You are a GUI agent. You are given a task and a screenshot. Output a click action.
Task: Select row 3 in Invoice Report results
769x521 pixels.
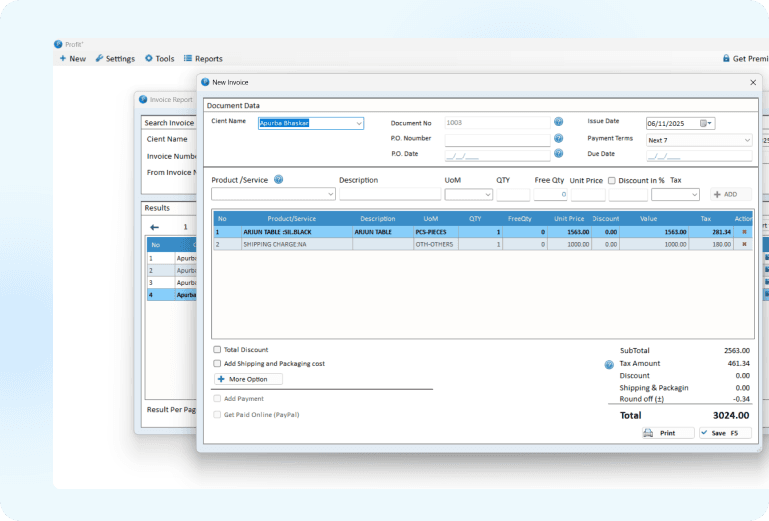172,283
